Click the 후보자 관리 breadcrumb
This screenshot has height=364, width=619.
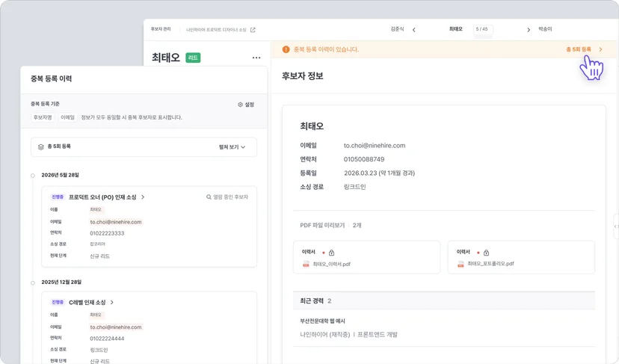coord(161,29)
